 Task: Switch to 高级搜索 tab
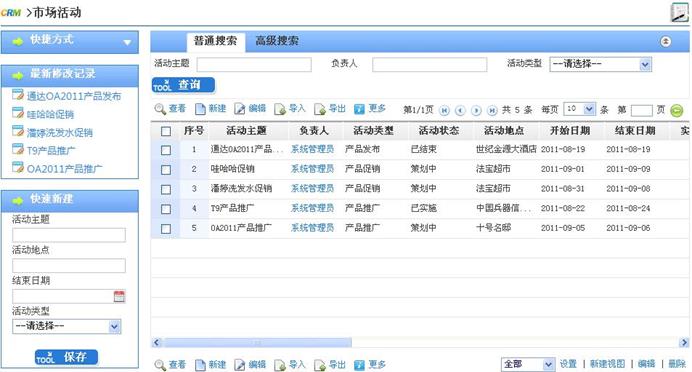click(x=277, y=41)
